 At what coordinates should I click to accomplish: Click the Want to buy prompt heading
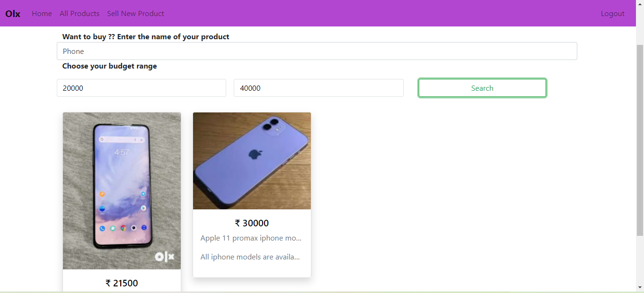pos(145,36)
